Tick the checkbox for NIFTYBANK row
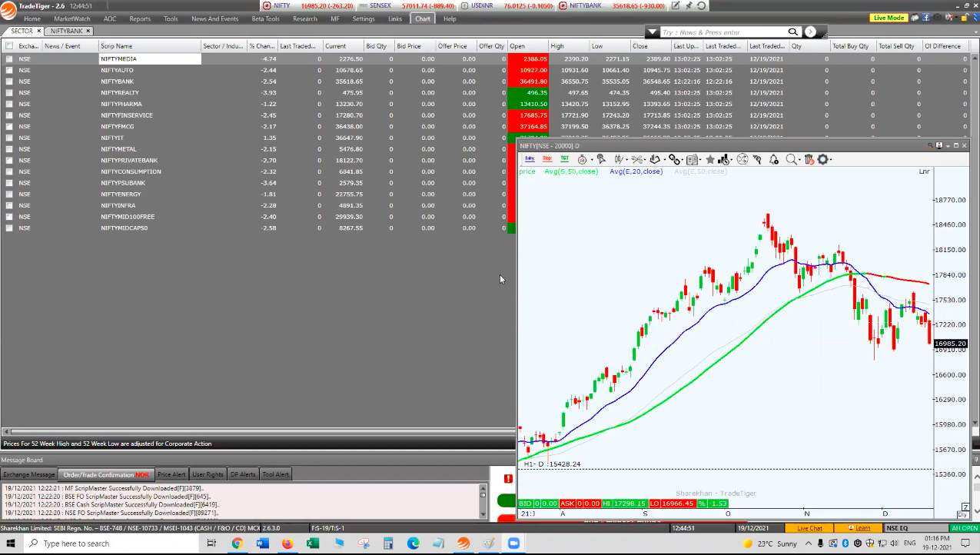Viewport: 980px width, 555px height. (9, 81)
